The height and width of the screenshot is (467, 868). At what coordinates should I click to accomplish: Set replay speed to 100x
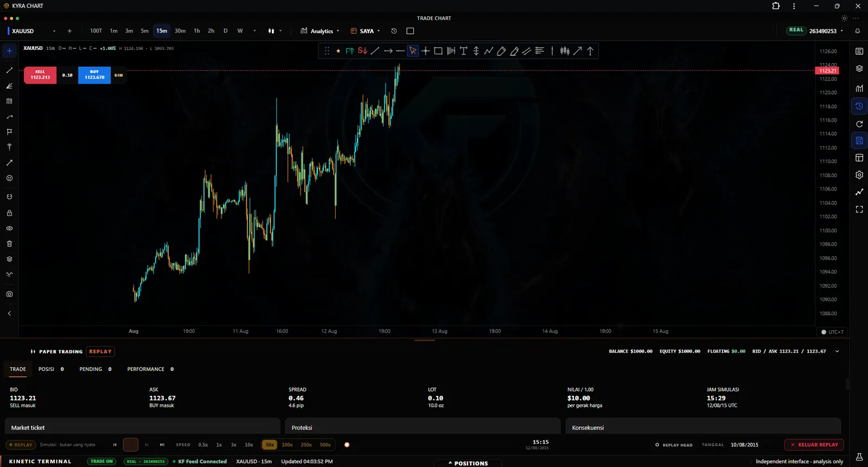pos(287,445)
